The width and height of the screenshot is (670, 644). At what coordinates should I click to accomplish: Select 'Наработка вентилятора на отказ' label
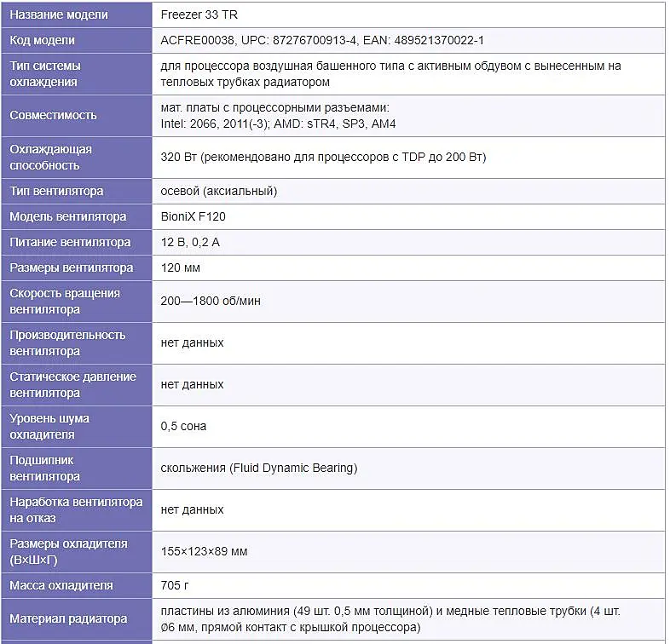tap(76, 510)
